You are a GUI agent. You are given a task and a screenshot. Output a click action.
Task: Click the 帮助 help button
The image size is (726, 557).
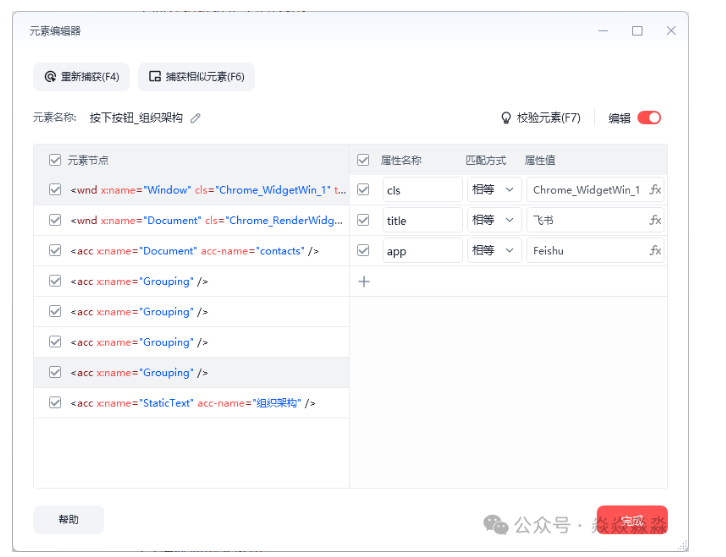pyautogui.click(x=69, y=519)
